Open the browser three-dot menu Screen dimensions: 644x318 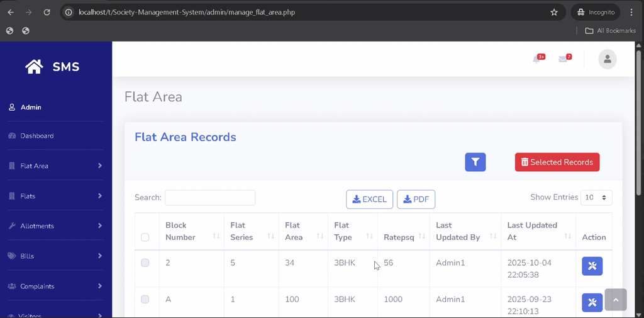[631, 13]
